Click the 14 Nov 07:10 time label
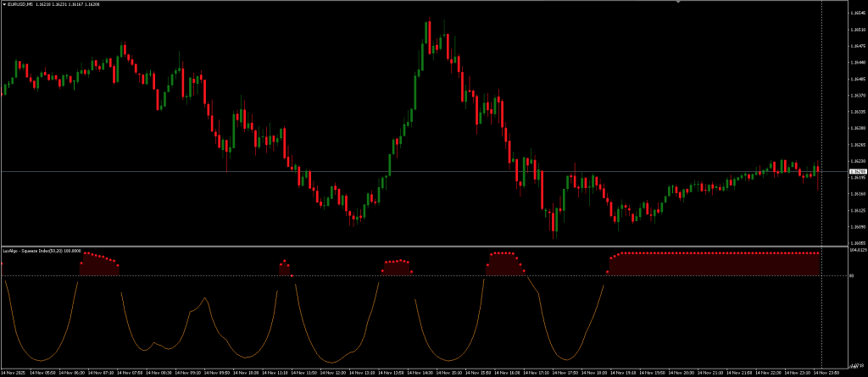The image size is (868, 377). tap(101, 373)
